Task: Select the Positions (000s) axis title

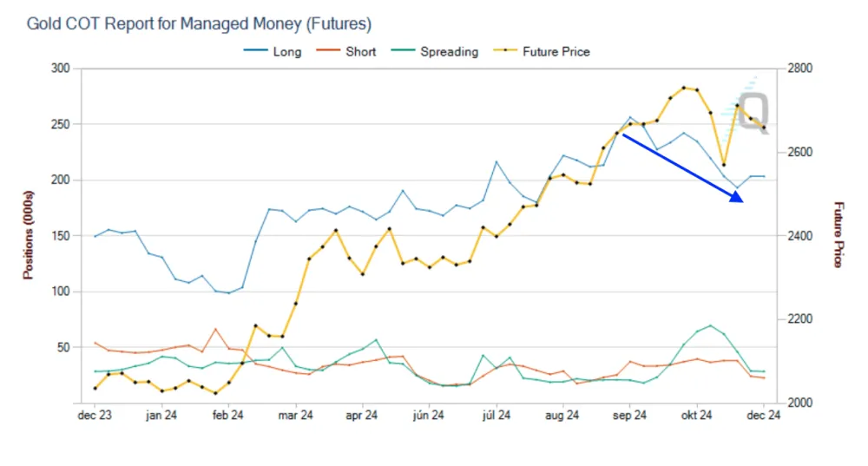Action: [x=29, y=235]
